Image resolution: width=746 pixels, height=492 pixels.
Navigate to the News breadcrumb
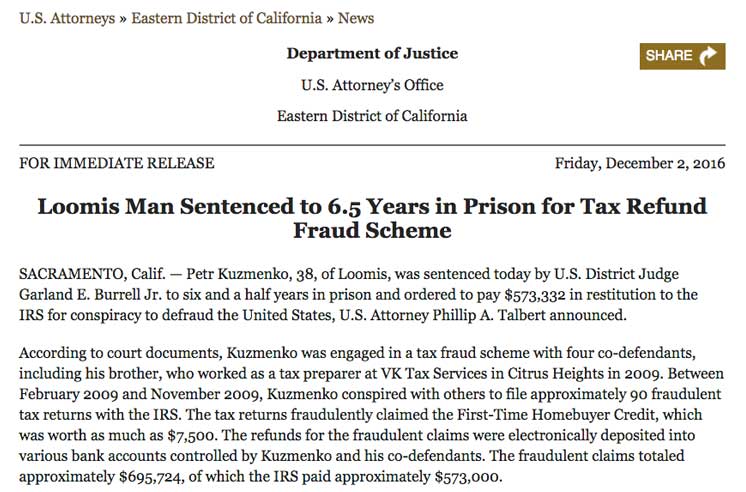[356, 19]
